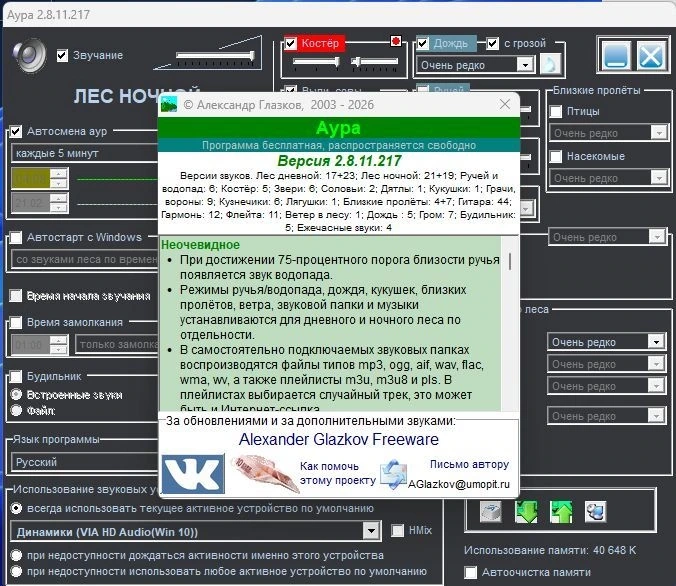Select the Встроенные звуки radio button
The width and height of the screenshot is (676, 586).
(16, 394)
